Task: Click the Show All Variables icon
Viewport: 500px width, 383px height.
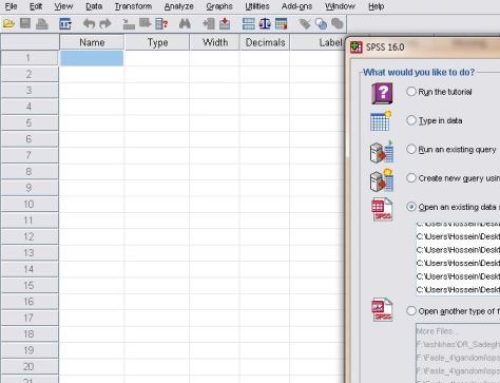Action: tap(337, 24)
